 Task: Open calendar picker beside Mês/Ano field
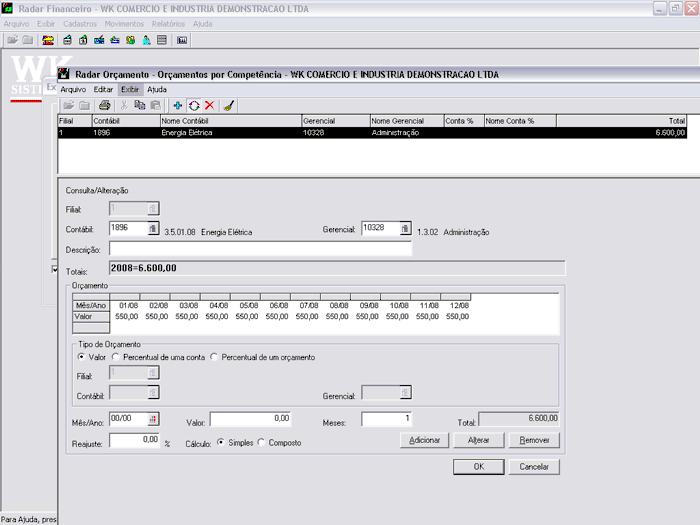(x=153, y=419)
